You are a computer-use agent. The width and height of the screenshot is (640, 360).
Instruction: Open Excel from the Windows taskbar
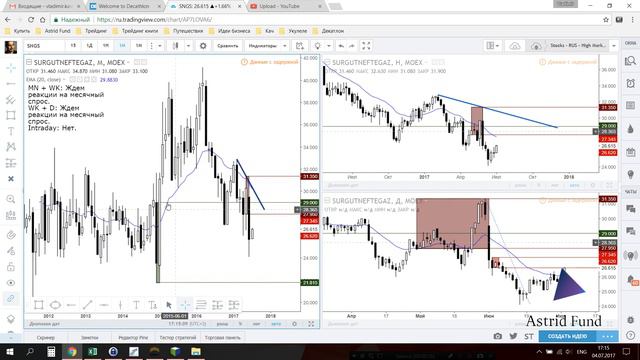pos(93,351)
